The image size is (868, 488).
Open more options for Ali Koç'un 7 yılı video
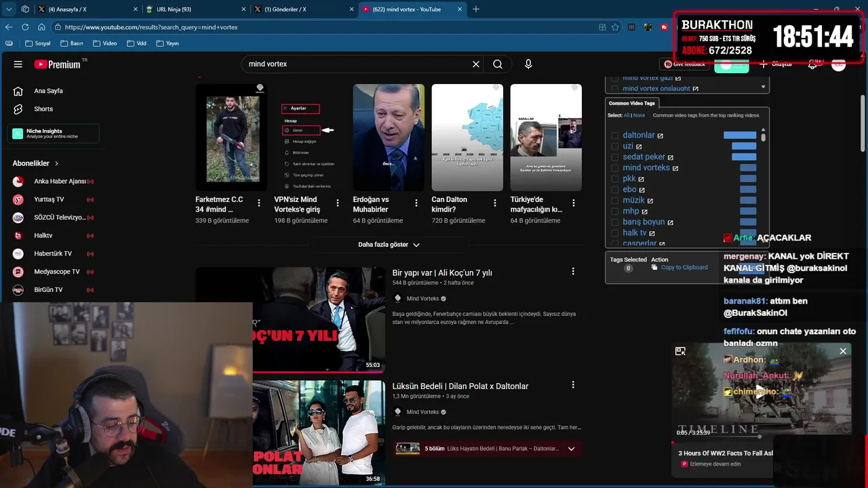573,271
